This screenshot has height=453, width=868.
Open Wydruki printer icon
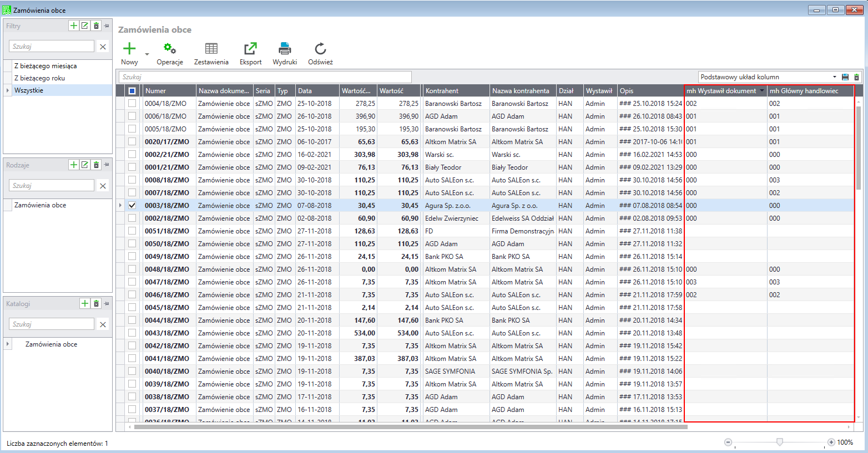coord(285,49)
